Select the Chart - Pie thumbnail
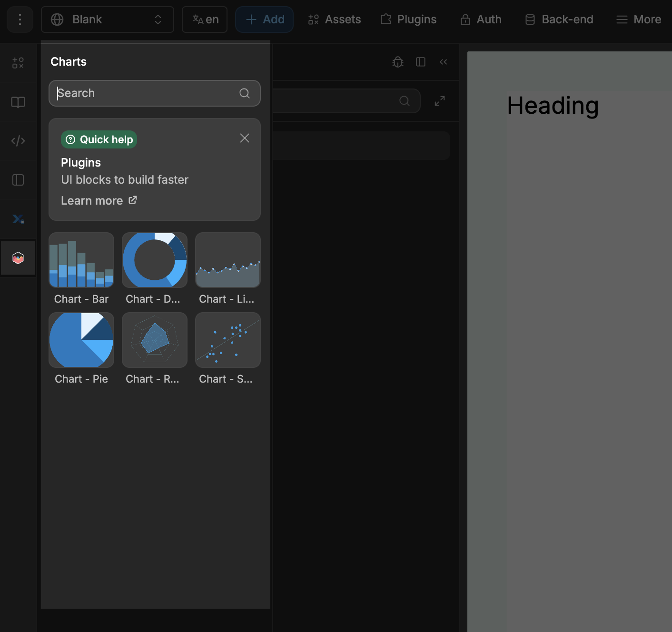 pos(81,340)
